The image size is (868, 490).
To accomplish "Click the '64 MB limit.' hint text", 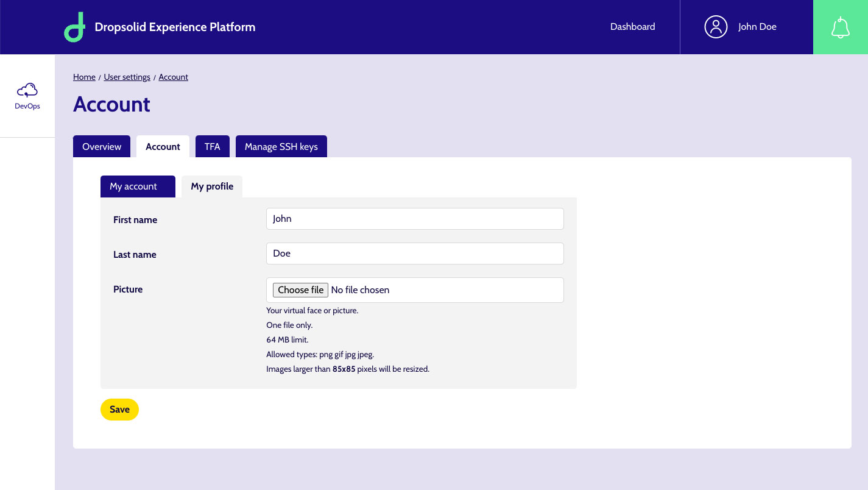I will 288,339.
